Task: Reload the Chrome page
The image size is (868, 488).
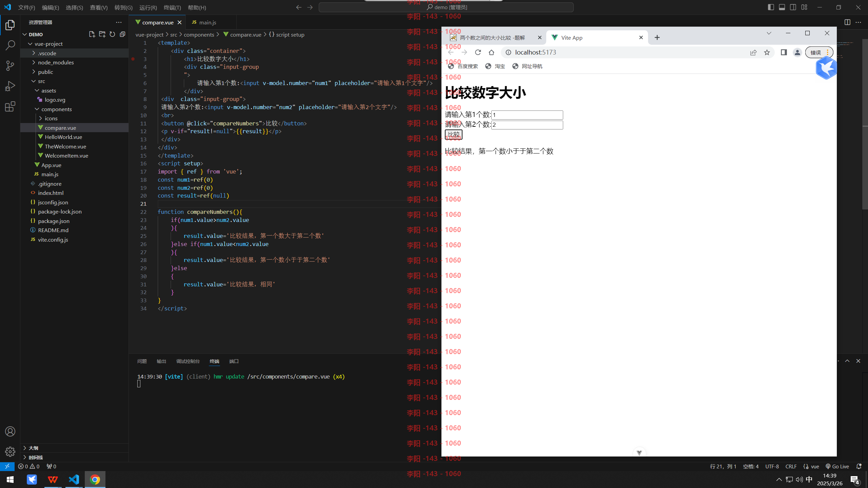Action: [x=478, y=52]
